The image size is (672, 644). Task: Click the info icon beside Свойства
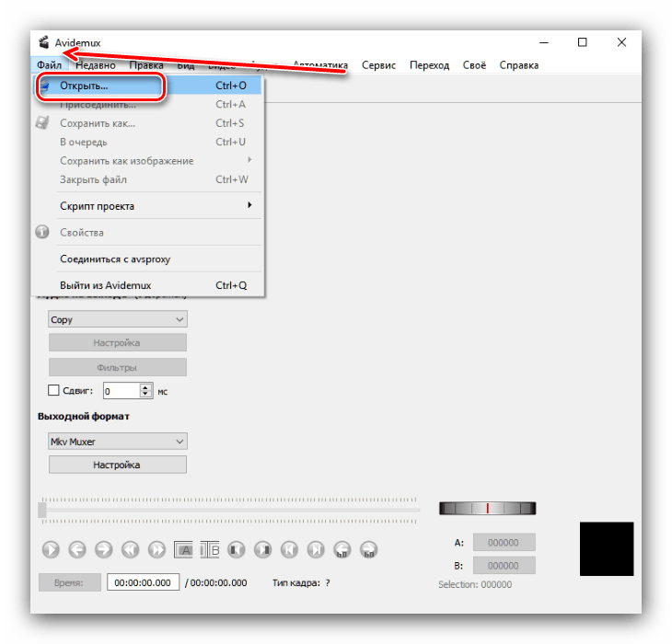(42, 232)
